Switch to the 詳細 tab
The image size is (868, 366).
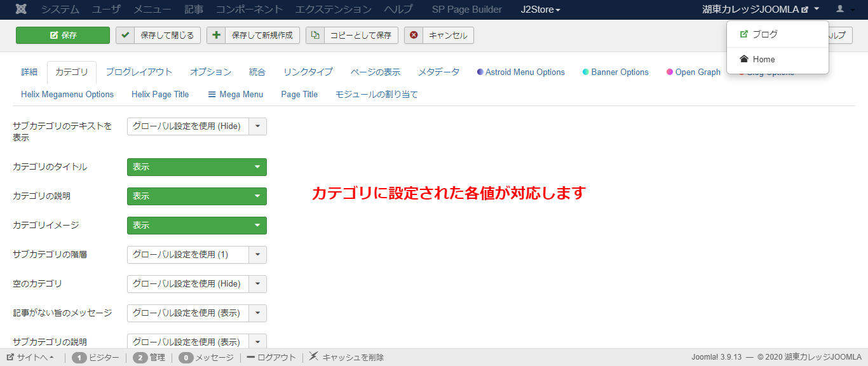tap(29, 72)
